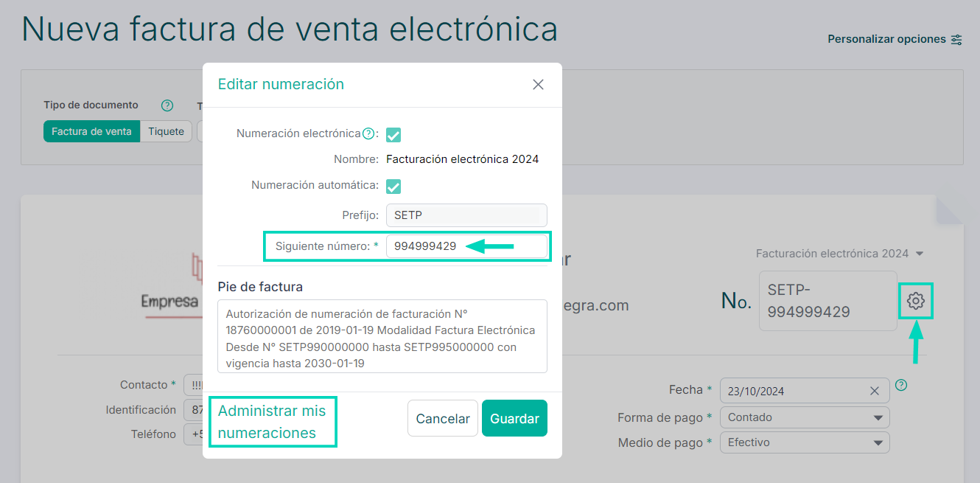Open Personalizar opciones settings
Screen dimensions: 980x483
coord(895,39)
